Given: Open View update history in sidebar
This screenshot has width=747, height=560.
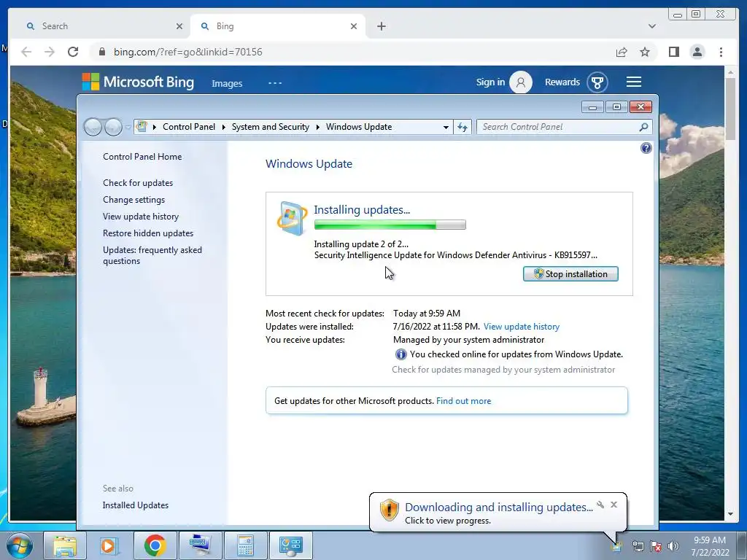Looking at the screenshot, I should click(141, 217).
